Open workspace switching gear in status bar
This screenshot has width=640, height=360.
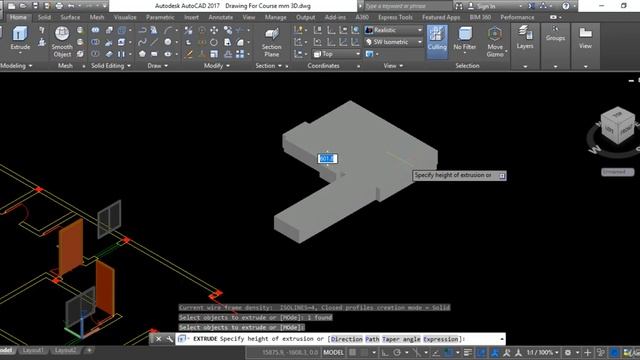568,352
